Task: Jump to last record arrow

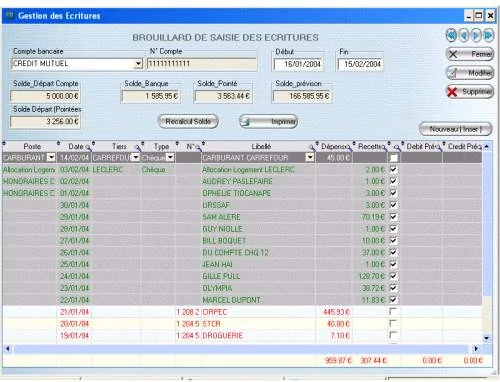Action: (x=488, y=35)
